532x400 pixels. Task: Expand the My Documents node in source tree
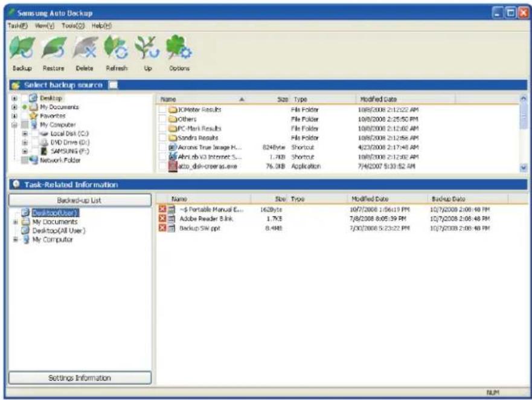[14, 107]
